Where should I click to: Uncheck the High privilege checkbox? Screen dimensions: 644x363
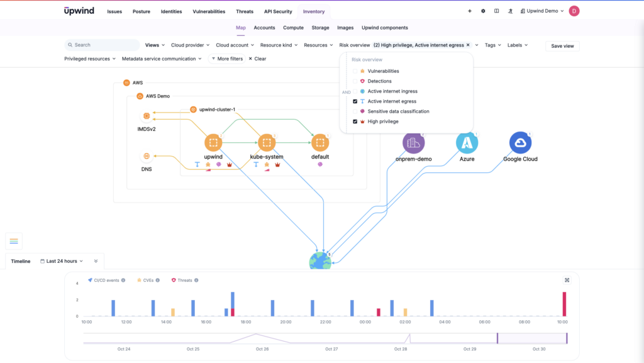pyautogui.click(x=355, y=121)
